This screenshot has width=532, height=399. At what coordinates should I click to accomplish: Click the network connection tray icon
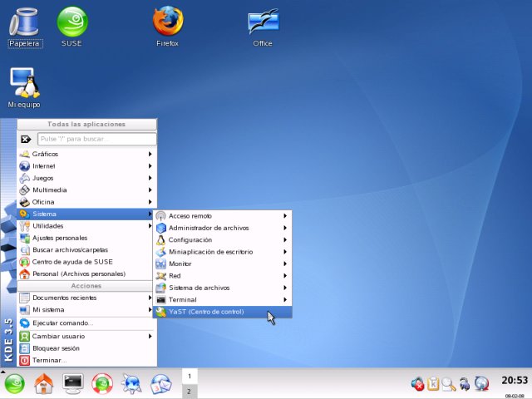pos(465,384)
